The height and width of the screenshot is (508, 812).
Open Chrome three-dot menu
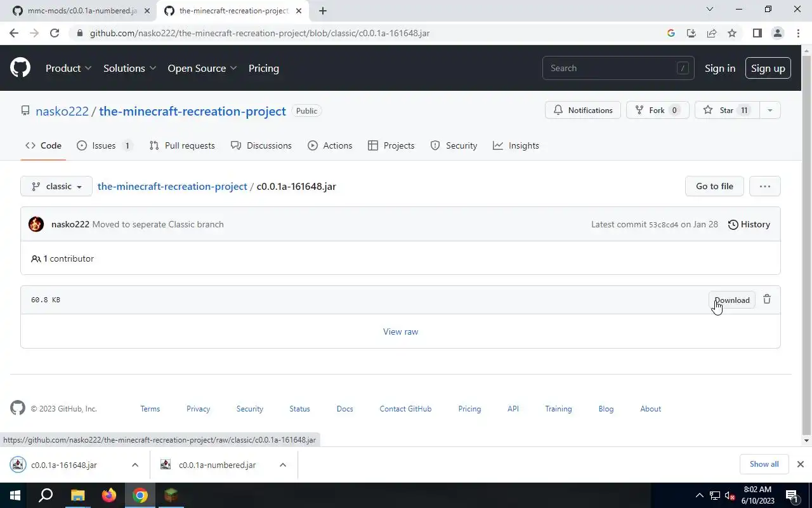coord(798,33)
